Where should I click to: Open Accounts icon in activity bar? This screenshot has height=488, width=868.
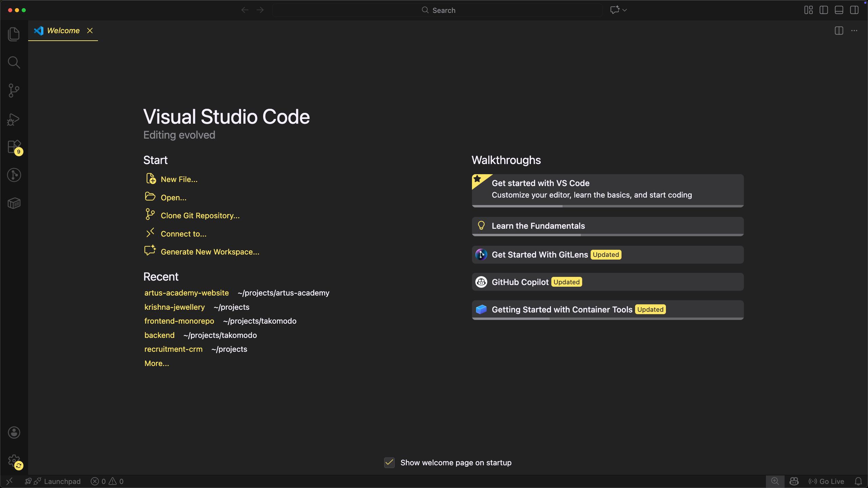click(14, 432)
